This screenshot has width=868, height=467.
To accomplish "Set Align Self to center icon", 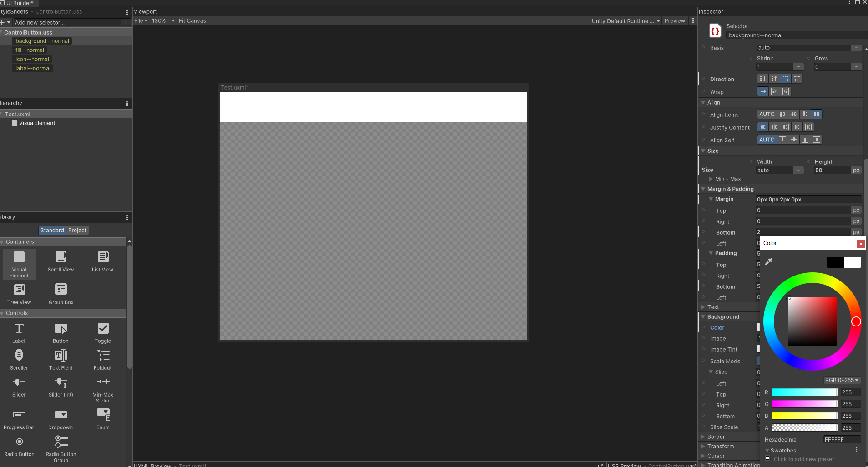I will point(794,140).
